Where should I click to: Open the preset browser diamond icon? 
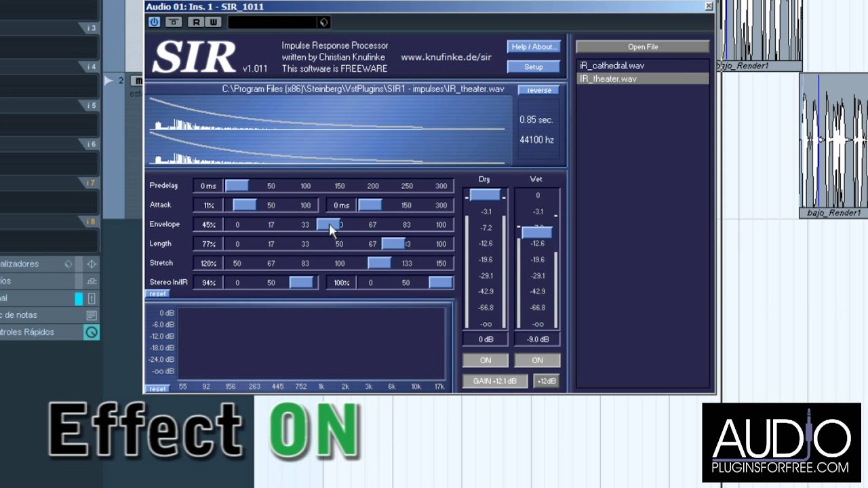point(323,22)
